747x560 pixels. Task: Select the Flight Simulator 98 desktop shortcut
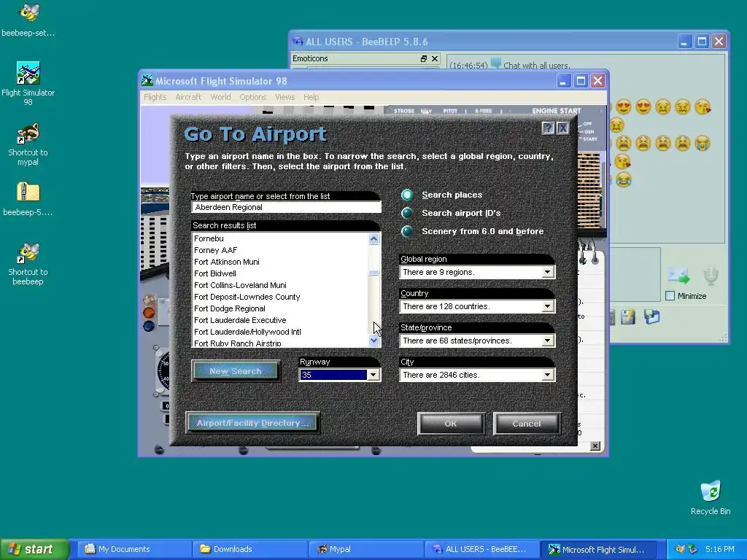(x=28, y=84)
